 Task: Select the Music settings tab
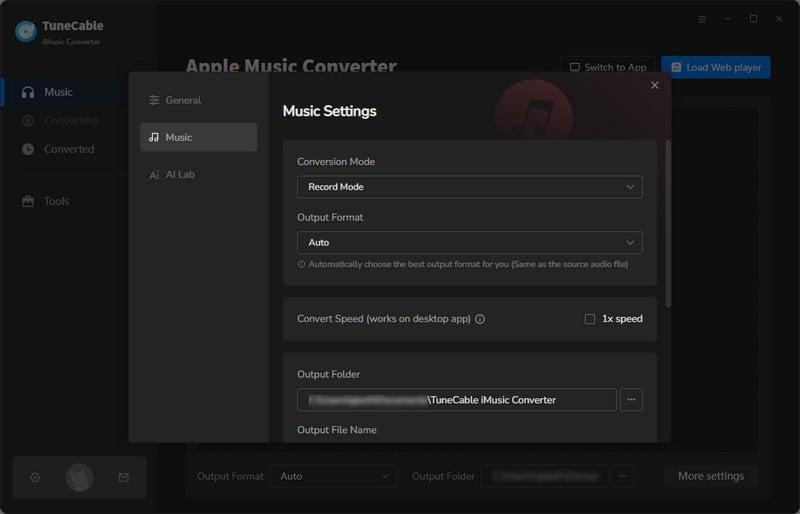coord(198,137)
